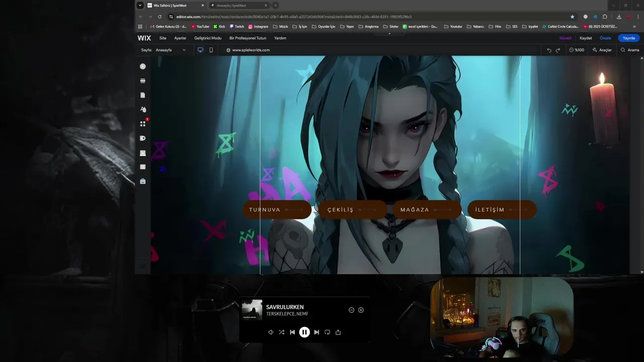Click Önizle to preview the site
Viewport: 644px width, 362px height.
(x=605, y=38)
